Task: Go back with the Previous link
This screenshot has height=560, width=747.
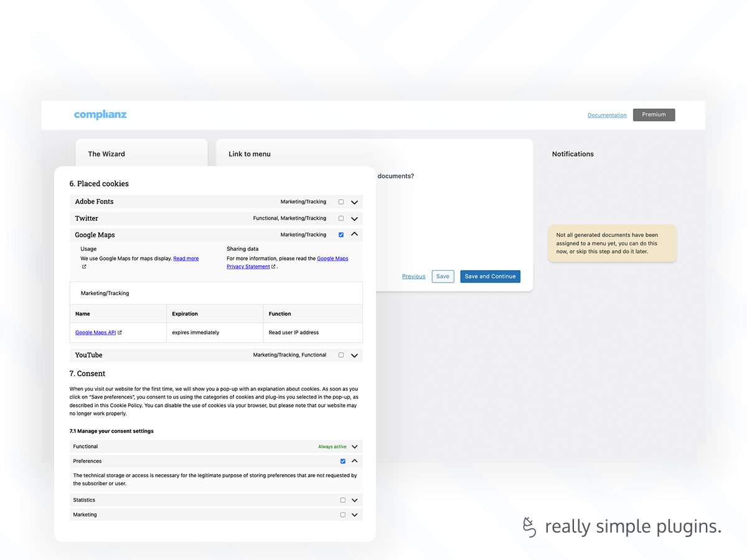Action: 413,276
